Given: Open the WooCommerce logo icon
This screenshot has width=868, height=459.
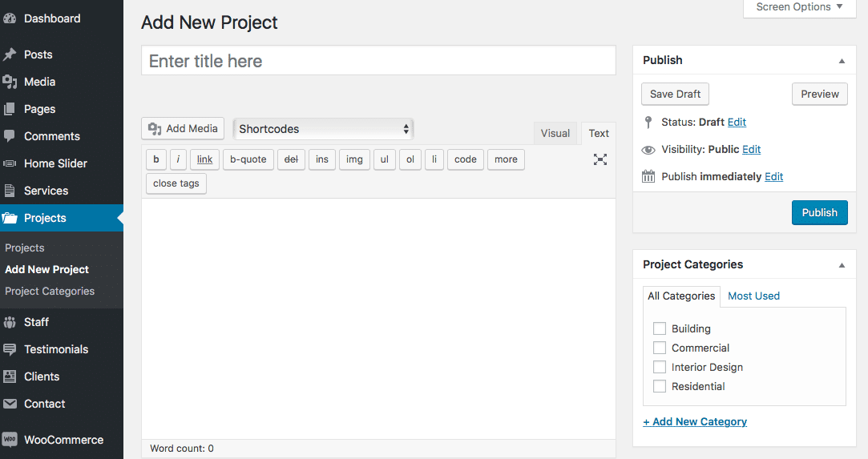Looking at the screenshot, I should coord(10,440).
